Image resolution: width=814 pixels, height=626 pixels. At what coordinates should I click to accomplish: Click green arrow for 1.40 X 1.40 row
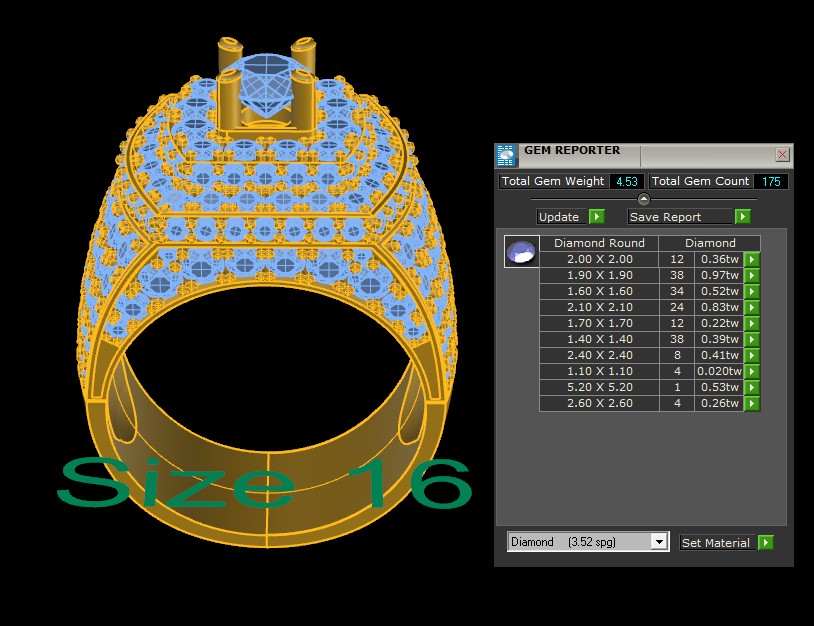point(752,340)
